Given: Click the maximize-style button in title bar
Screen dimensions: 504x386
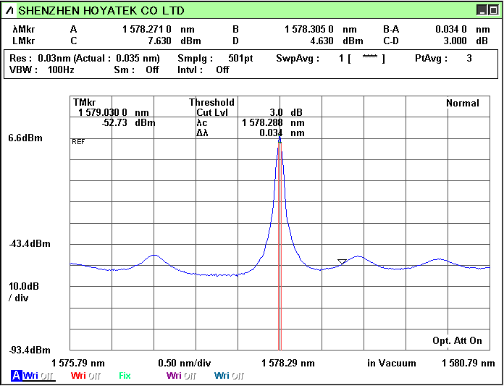Looking at the screenshot, I should [x=493, y=10].
